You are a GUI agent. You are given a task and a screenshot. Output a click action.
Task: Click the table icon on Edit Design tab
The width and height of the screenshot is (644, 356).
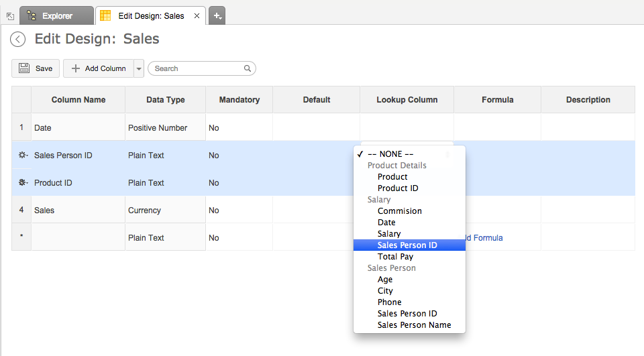pos(105,16)
